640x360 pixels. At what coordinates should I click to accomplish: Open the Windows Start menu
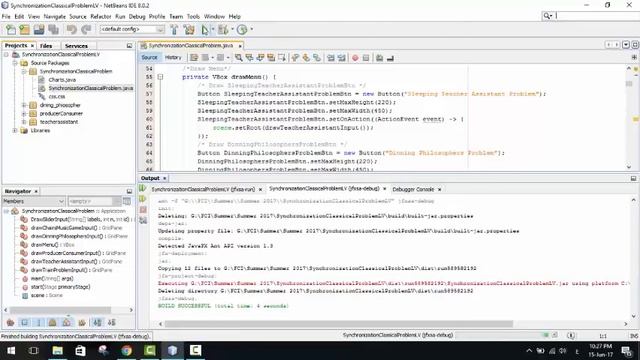(x=11, y=351)
